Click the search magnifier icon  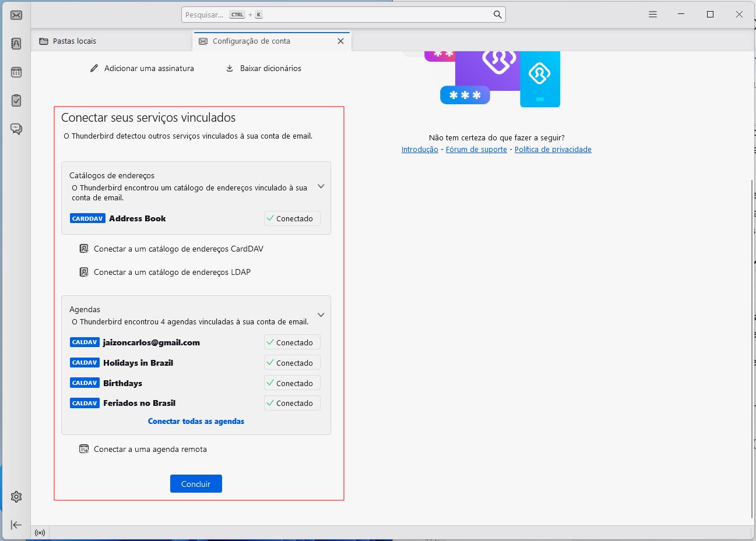[497, 15]
